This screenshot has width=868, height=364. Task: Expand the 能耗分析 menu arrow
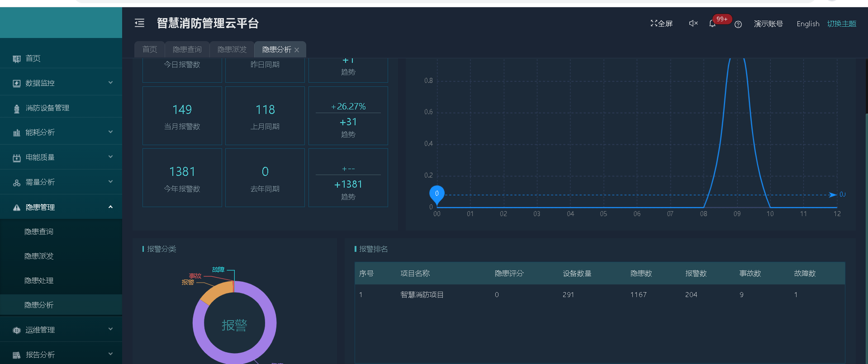pos(110,132)
